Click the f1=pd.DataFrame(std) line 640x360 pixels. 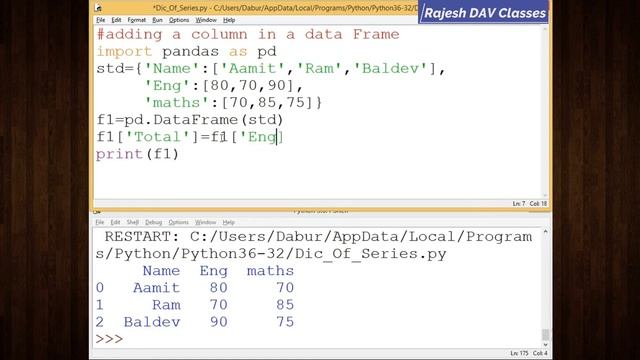(x=190, y=120)
